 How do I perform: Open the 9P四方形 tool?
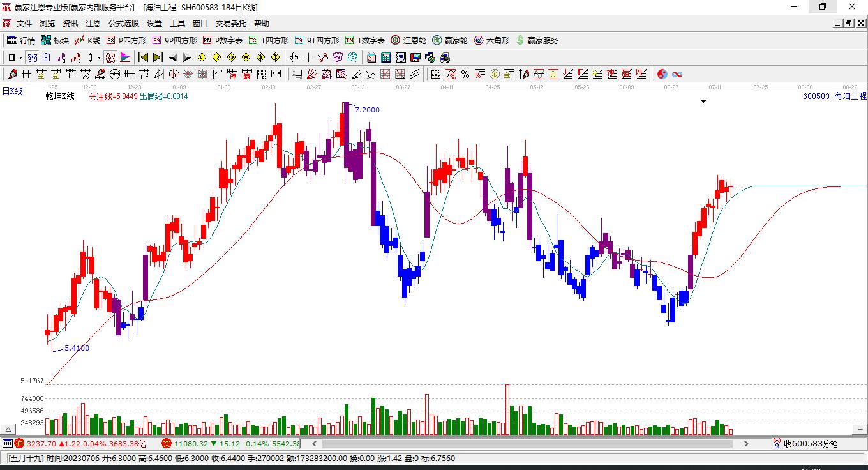point(174,40)
